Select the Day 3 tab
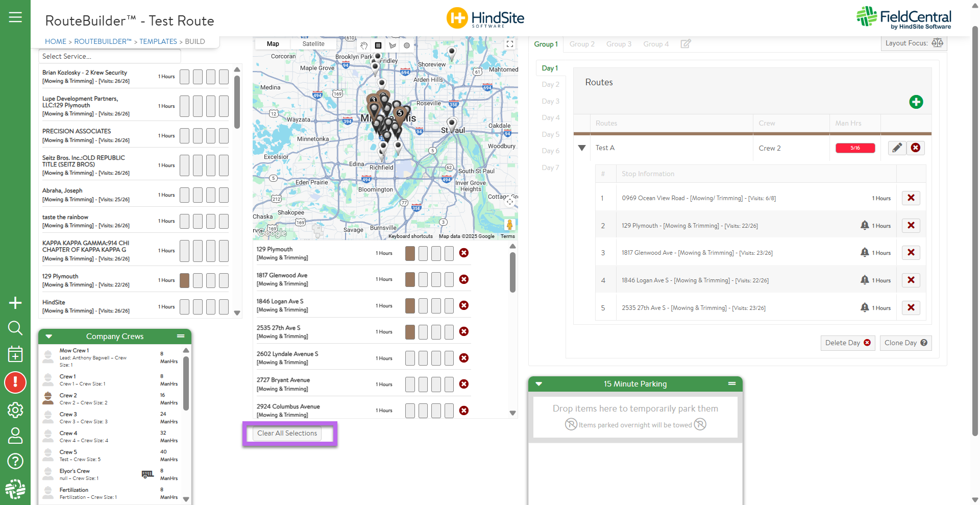The height and width of the screenshot is (505, 980). (550, 101)
